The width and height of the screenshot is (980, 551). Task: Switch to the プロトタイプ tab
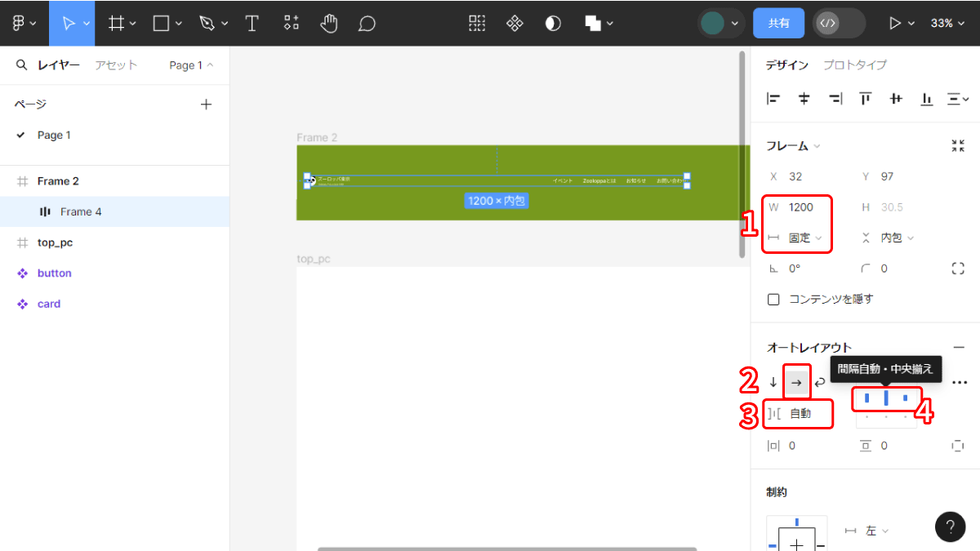tap(854, 65)
